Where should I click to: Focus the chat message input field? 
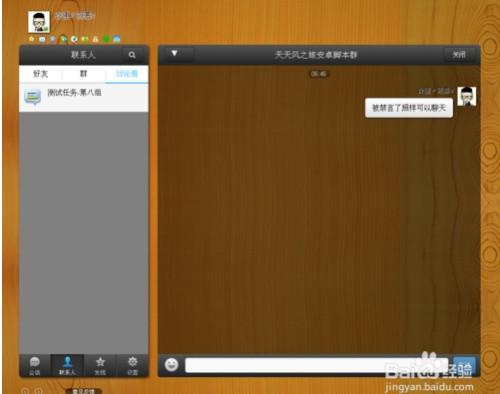click(316, 365)
